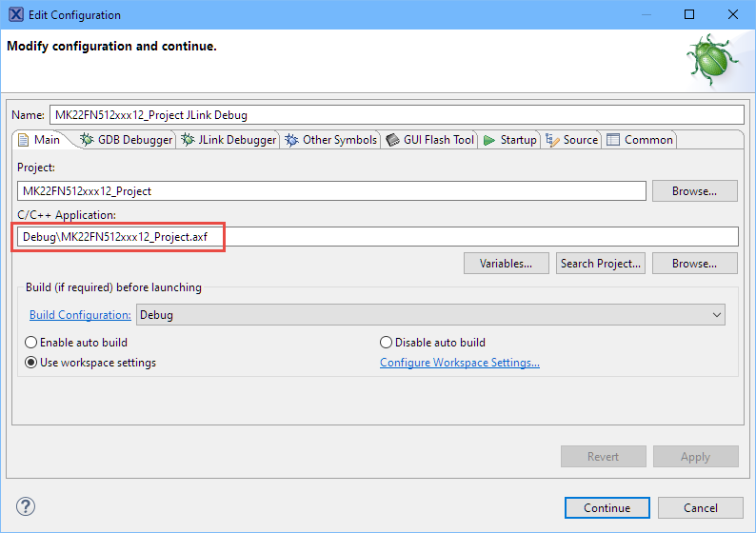Click the GDB Debugger tab icon
Screen dimensions: 756x533
[x=87, y=140]
